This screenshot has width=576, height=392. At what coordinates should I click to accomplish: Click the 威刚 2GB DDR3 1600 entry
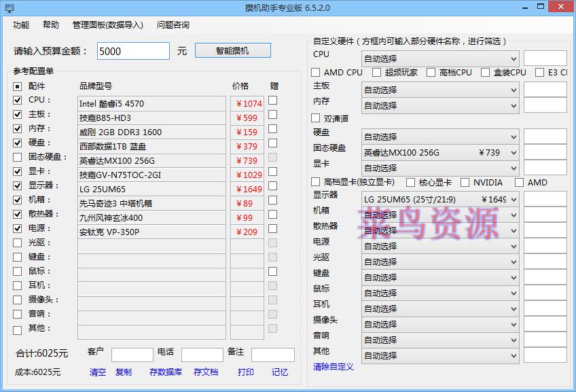(151, 132)
